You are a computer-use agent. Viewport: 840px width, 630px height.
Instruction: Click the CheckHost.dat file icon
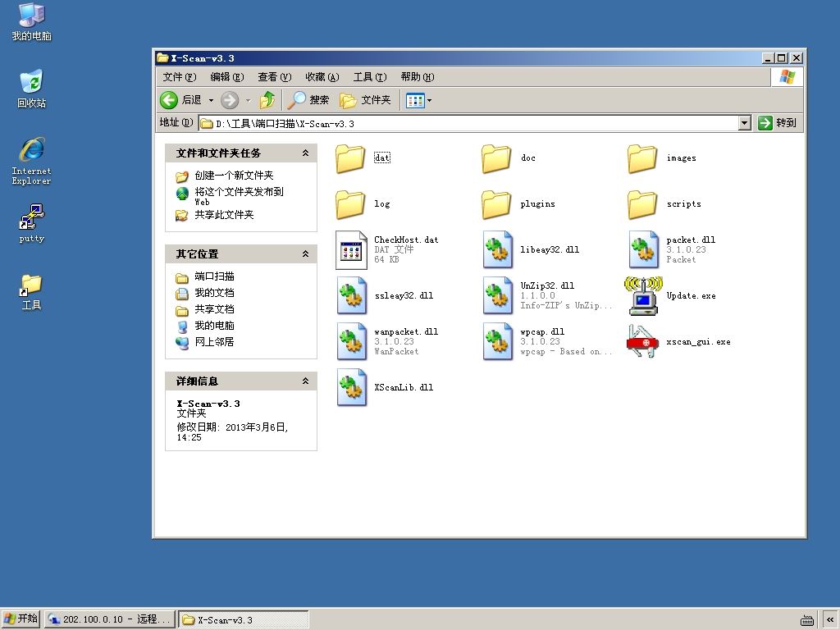pyautogui.click(x=351, y=249)
